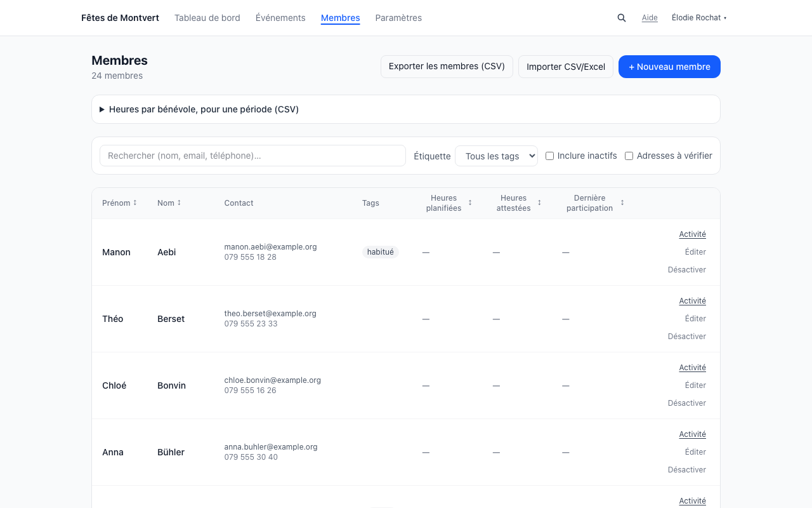Select email anna.buhler@example.org
The height and width of the screenshot is (508, 812).
pos(271,447)
